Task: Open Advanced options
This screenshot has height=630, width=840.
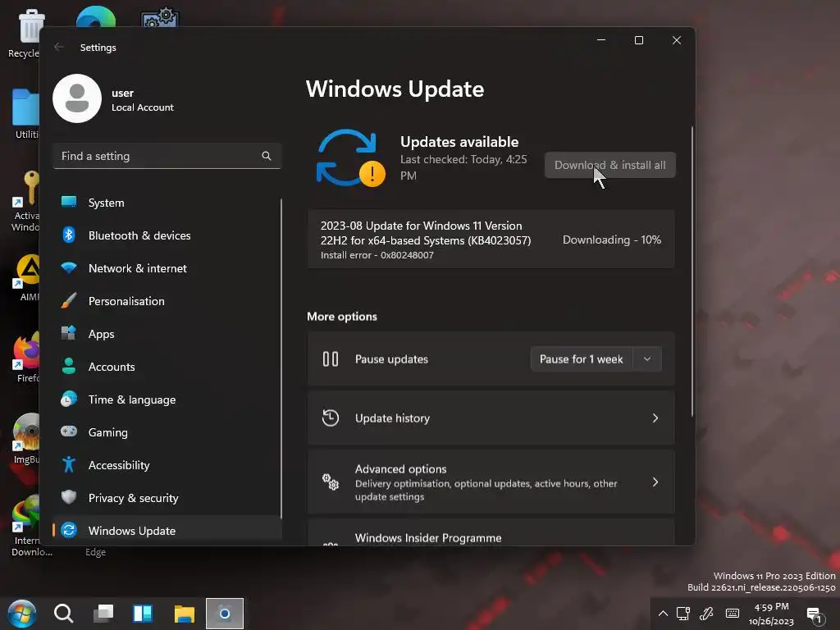Action: pyautogui.click(x=491, y=482)
